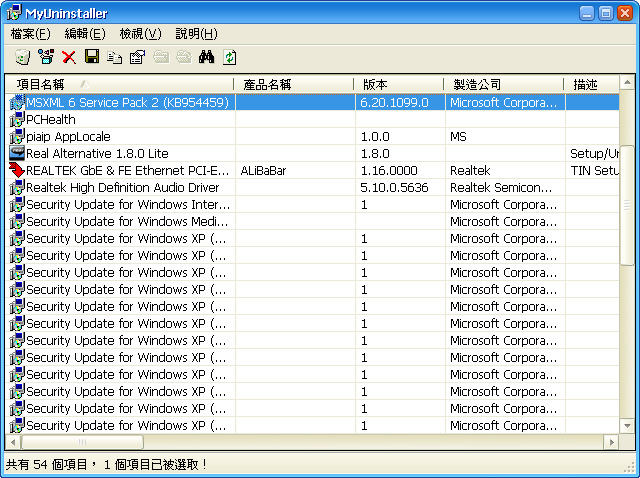Click the binoculars find icon

(x=207, y=57)
